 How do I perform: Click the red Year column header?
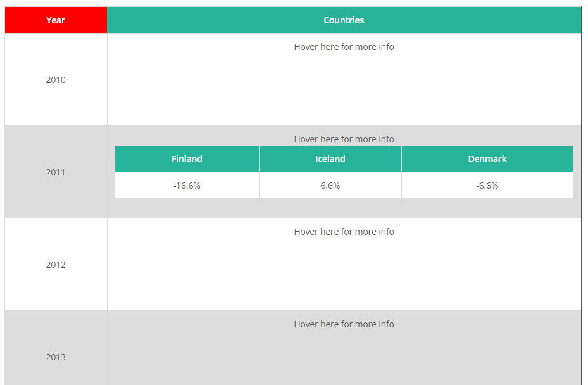[x=56, y=20]
